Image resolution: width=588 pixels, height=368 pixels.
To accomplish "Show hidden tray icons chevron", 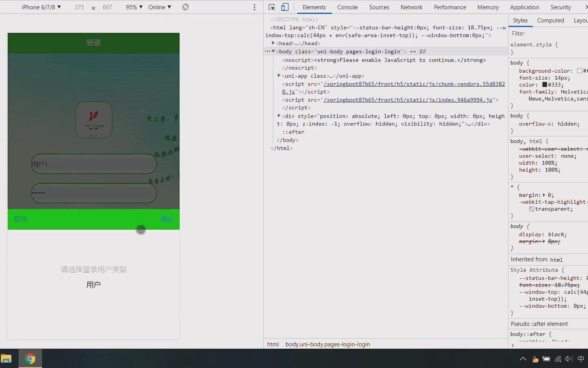I will tap(523, 359).
